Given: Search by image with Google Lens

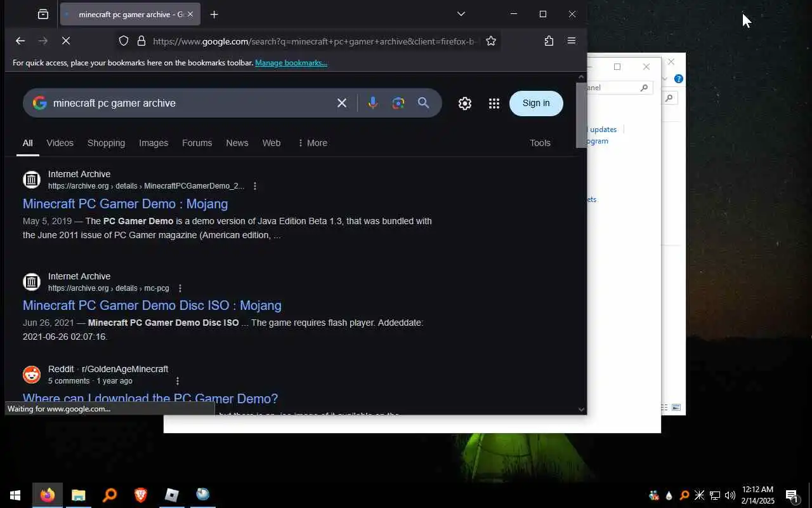Looking at the screenshot, I should [398, 103].
